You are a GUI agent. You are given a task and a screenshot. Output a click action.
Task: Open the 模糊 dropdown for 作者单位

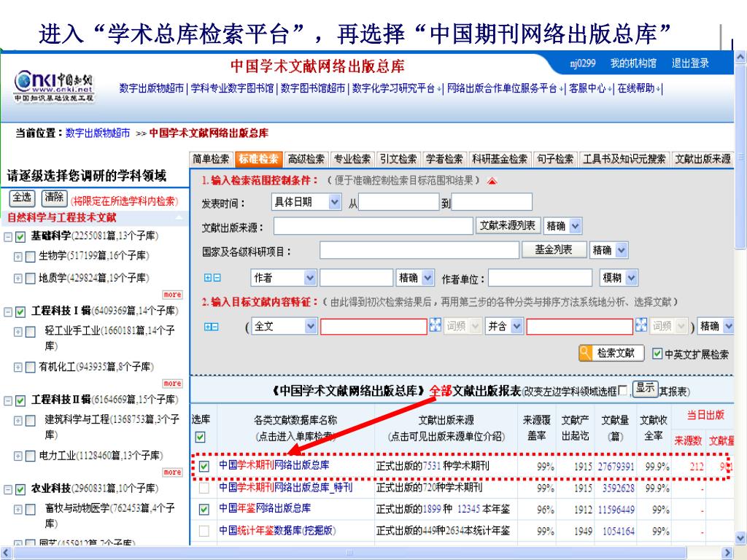619,278
